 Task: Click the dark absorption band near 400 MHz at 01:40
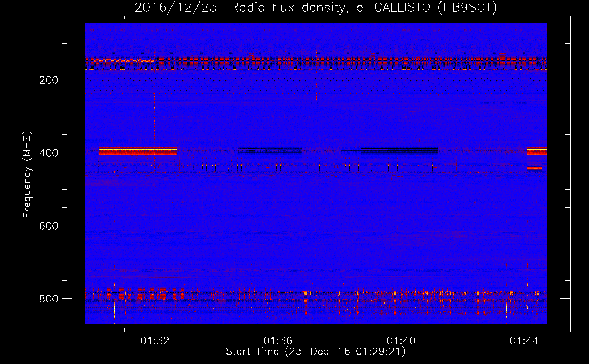pyautogui.click(x=399, y=151)
